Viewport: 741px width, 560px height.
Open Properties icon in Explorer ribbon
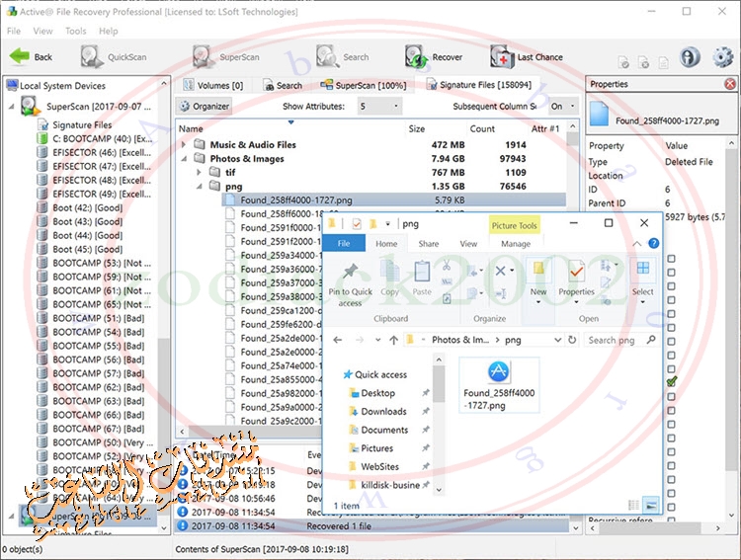coord(576,271)
